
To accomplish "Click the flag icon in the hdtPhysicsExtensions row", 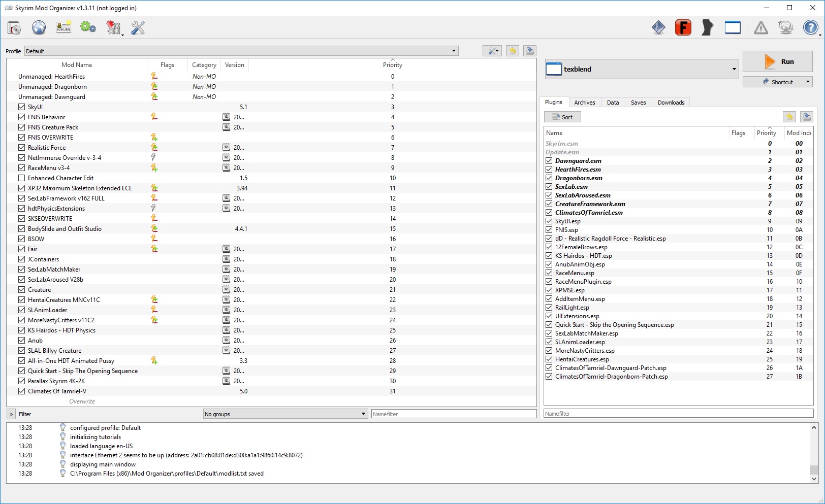I will coord(153,208).
